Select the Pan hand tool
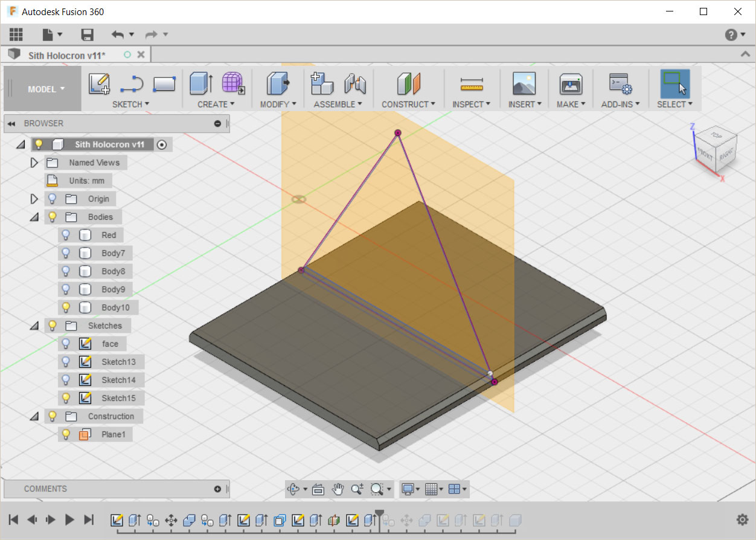The height and width of the screenshot is (540, 756). pyautogui.click(x=338, y=489)
